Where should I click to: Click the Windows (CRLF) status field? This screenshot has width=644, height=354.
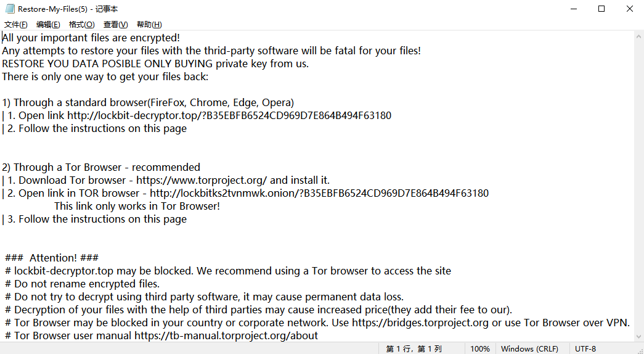coord(529,348)
